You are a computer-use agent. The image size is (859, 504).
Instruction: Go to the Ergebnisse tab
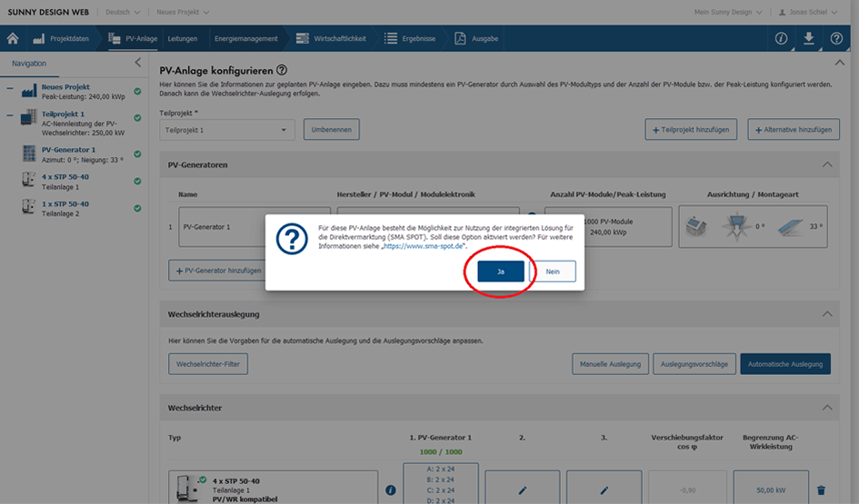tap(412, 39)
